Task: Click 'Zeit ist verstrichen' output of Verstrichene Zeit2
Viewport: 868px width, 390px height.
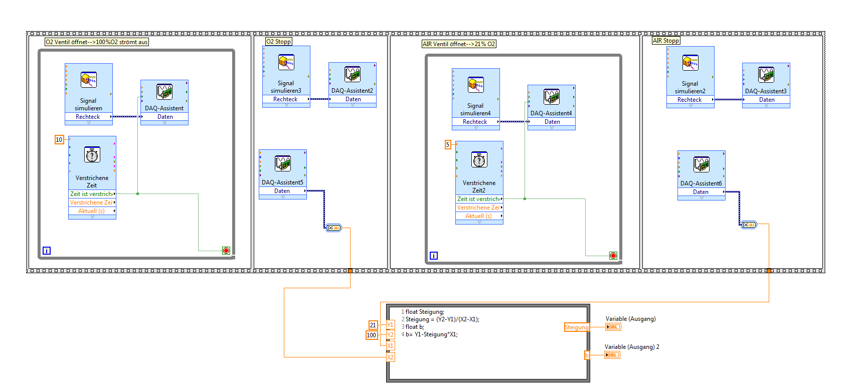Action: [479, 199]
